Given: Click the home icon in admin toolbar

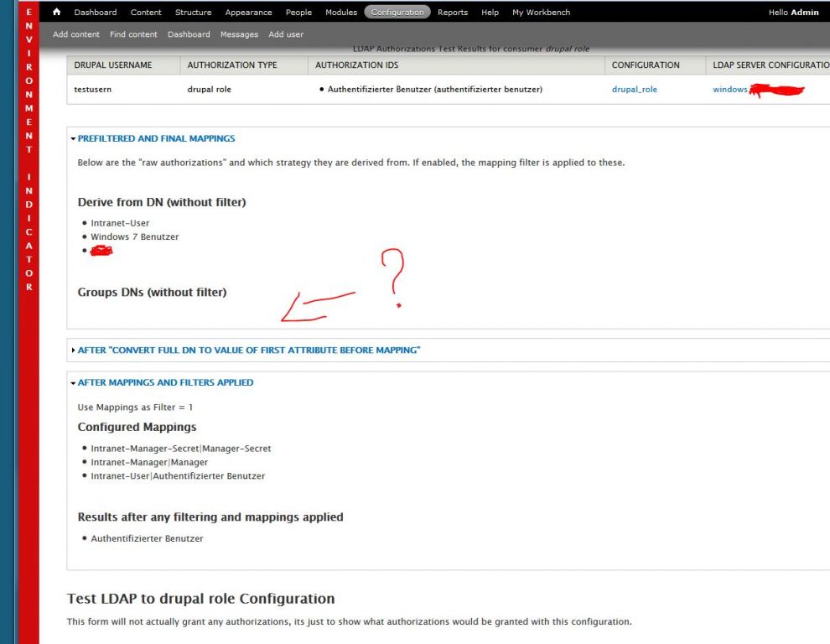Looking at the screenshot, I should click(57, 13).
